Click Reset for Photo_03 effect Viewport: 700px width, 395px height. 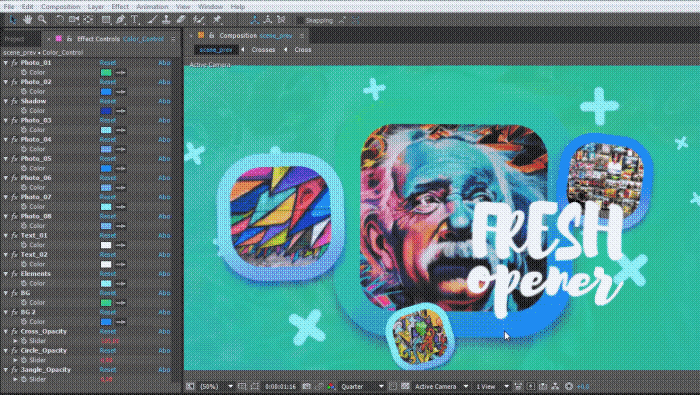108,121
